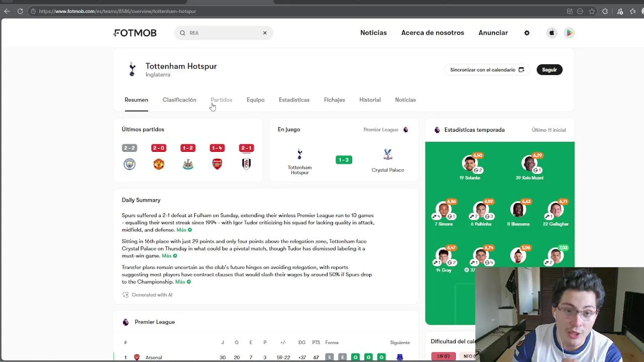Click Estadísticas temporada heading
644x362 pixels.
point(474,130)
